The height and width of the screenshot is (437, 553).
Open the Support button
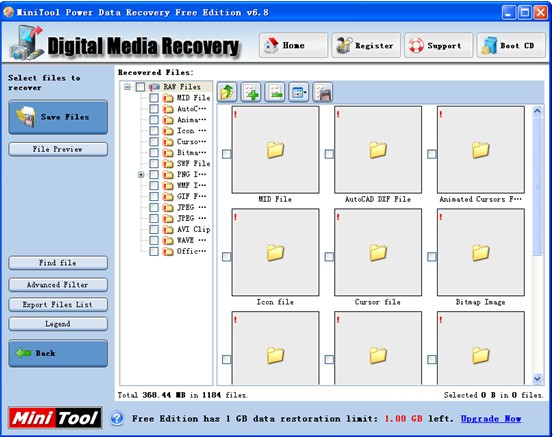click(x=439, y=45)
